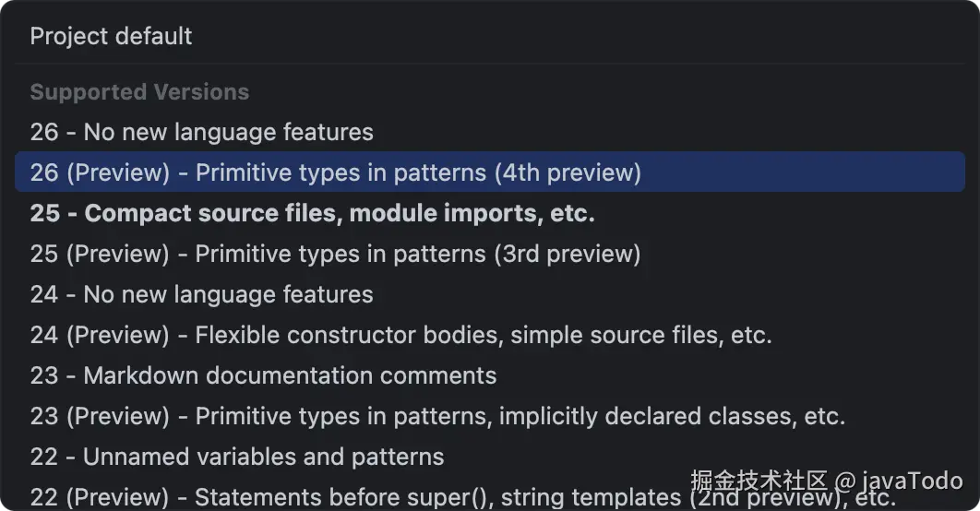Pick the topmost entry above Supported Versions
The height and width of the screenshot is (511, 980).
coord(111,37)
